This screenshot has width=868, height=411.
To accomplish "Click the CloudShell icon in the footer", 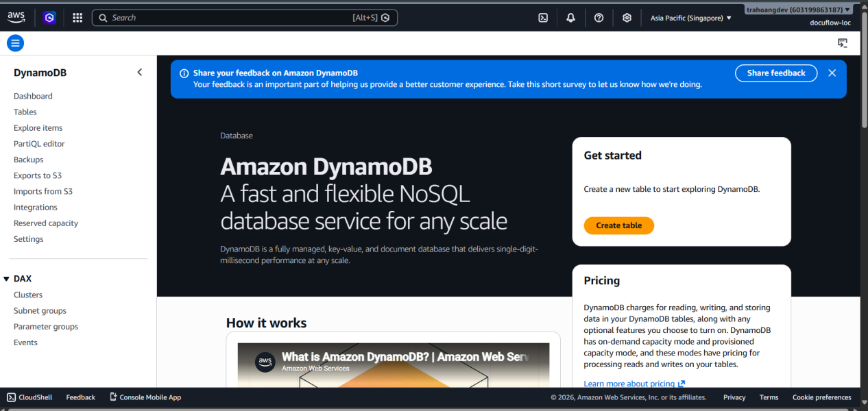I will click(11, 397).
